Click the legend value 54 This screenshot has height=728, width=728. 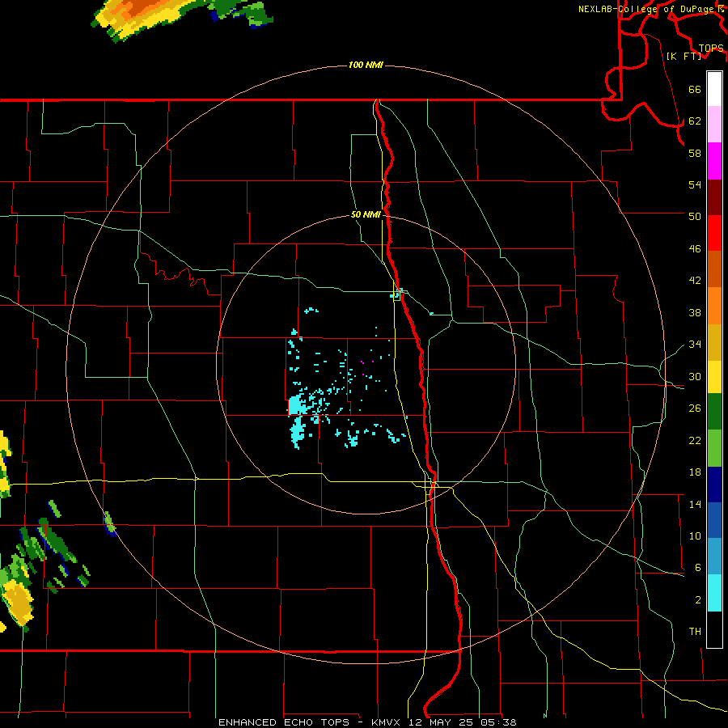tap(695, 184)
